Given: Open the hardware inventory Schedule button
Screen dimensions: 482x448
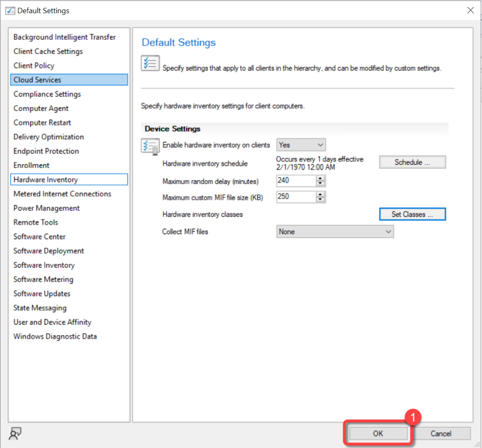Looking at the screenshot, I should click(x=412, y=162).
